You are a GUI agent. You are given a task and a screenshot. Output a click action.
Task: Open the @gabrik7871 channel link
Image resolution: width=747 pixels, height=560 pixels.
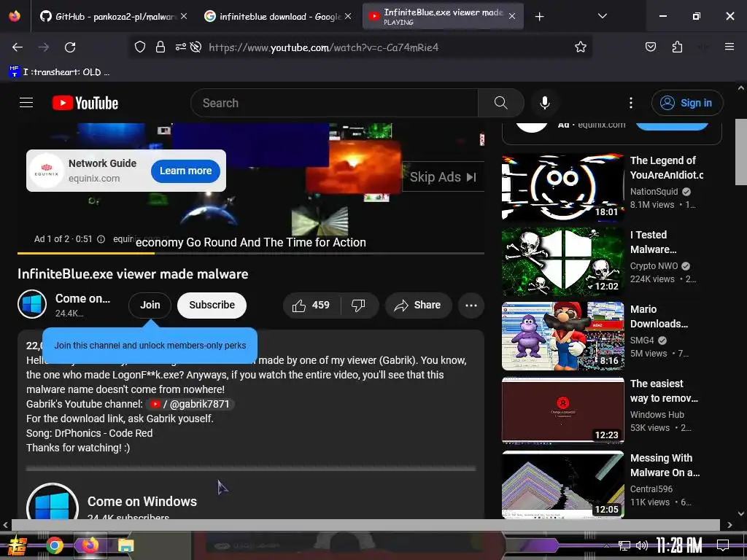click(190, 404)
